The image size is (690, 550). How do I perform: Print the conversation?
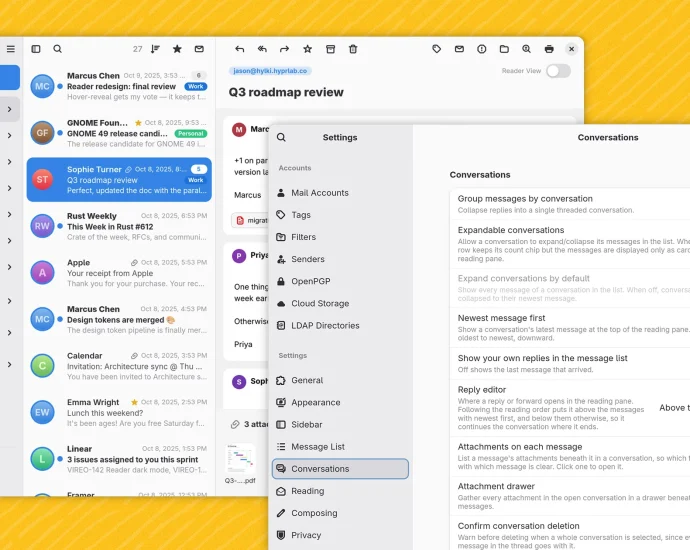pos(549,49)
